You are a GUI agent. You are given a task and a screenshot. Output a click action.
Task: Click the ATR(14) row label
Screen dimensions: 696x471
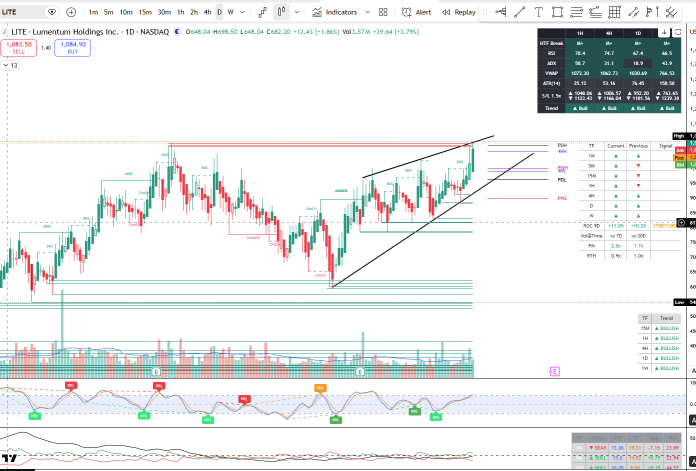(551, 83)
